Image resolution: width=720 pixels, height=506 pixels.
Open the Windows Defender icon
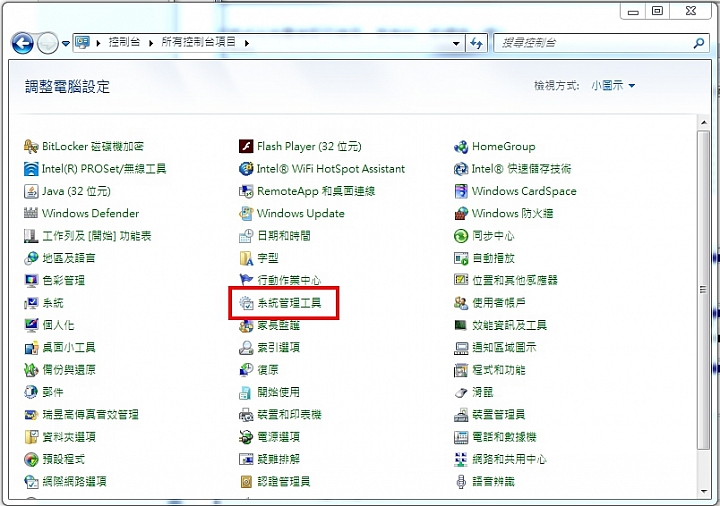31,213
